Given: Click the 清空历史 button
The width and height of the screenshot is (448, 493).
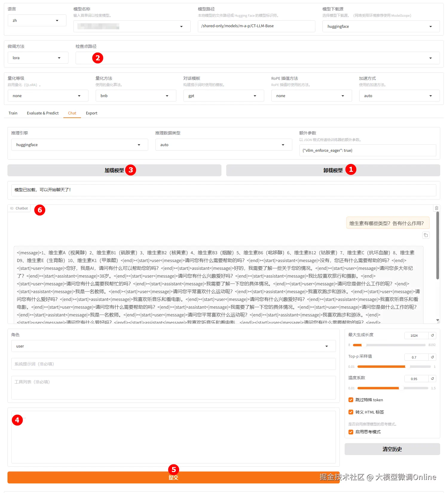Looking at the screenshot, I should click(392, 449).
